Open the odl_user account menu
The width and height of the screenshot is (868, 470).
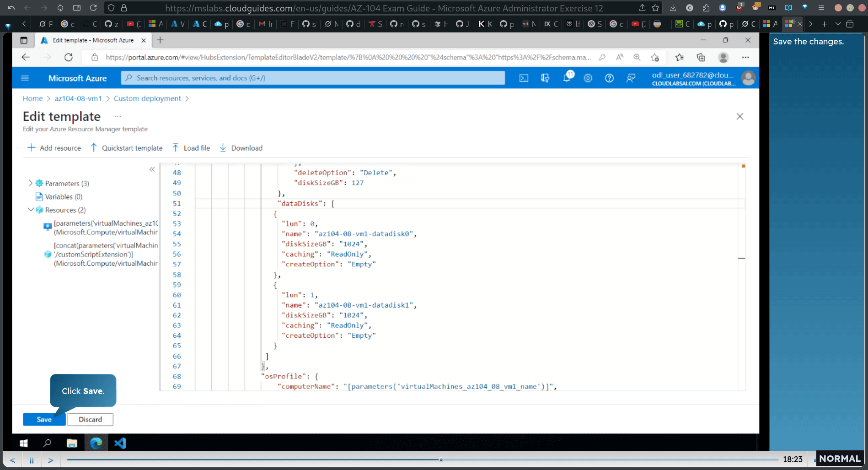click(702, 78)
